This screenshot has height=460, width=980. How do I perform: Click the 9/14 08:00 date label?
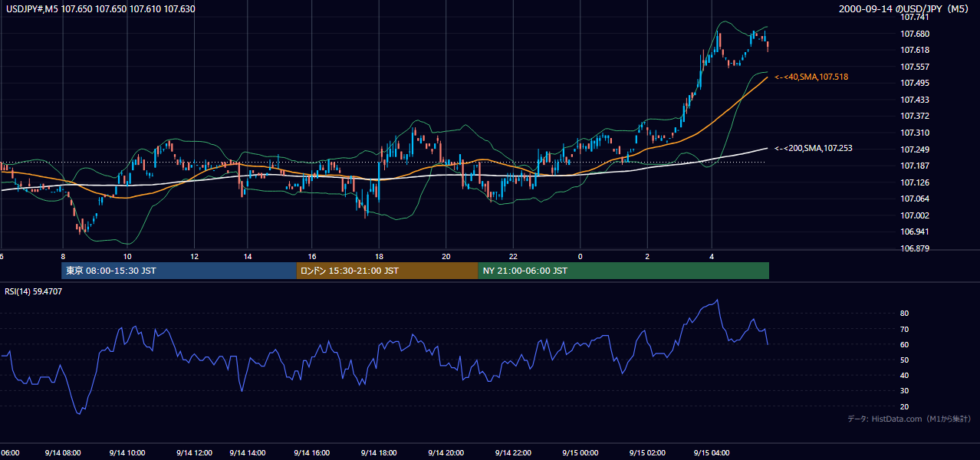64,452
